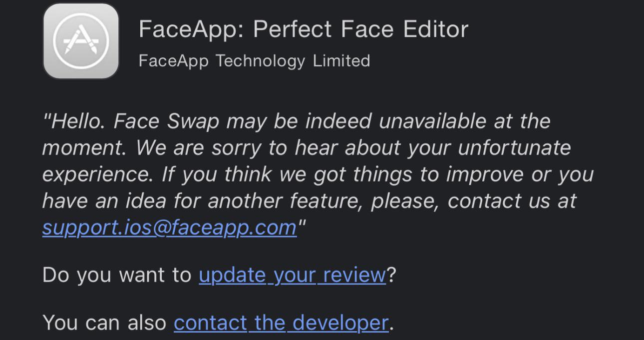
Task: Click the word Technology in the developer name
Action: click(260, 61)
